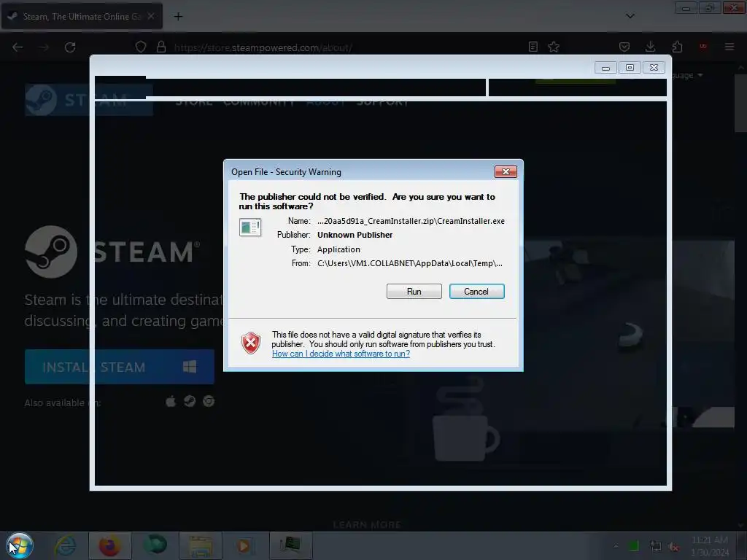The height and width of the screenshot is (560, 747).
Task: Click 'Unknown Publisher' text in dialog
Action: pyautogui.click(x=355, y=235)
